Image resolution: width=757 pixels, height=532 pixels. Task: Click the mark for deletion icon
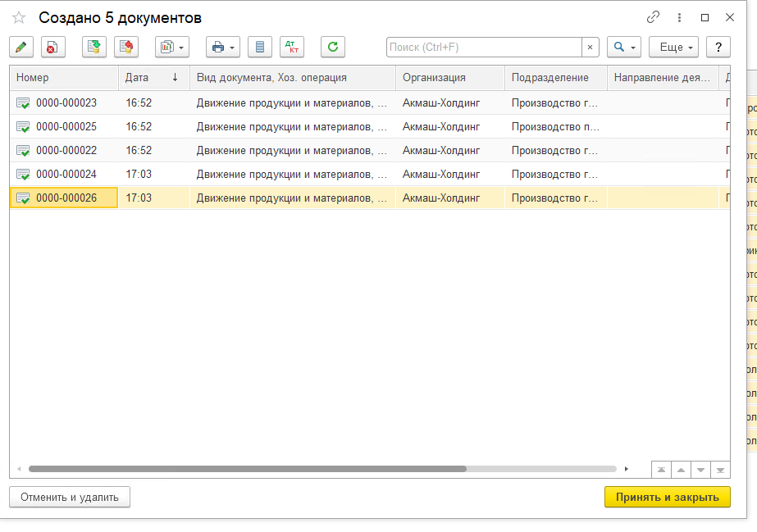52,48
